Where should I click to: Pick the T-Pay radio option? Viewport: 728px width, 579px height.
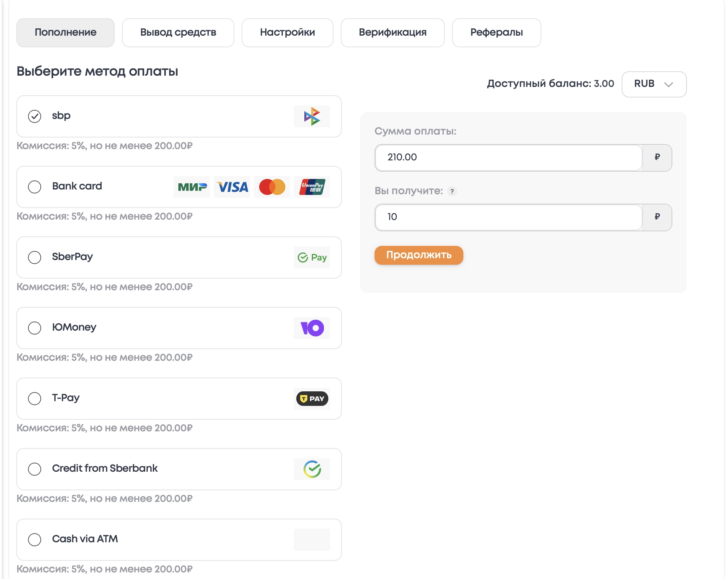[35, 399]
